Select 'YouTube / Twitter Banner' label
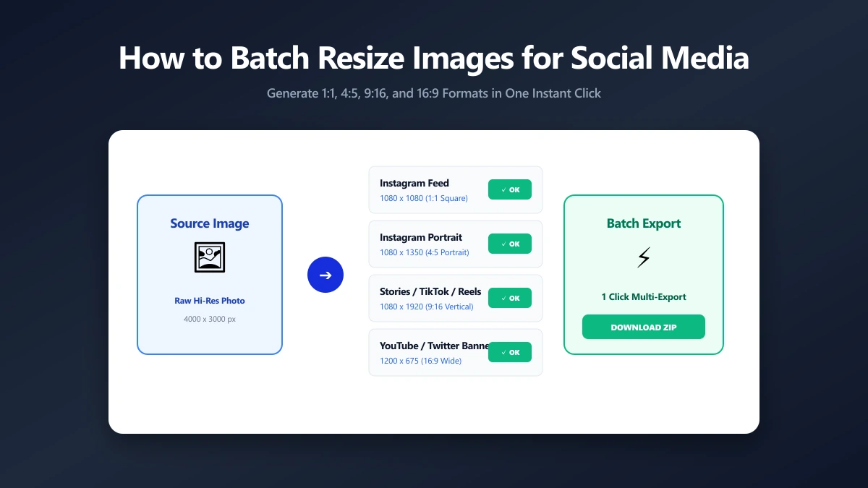868x488 pixels. 434,346
